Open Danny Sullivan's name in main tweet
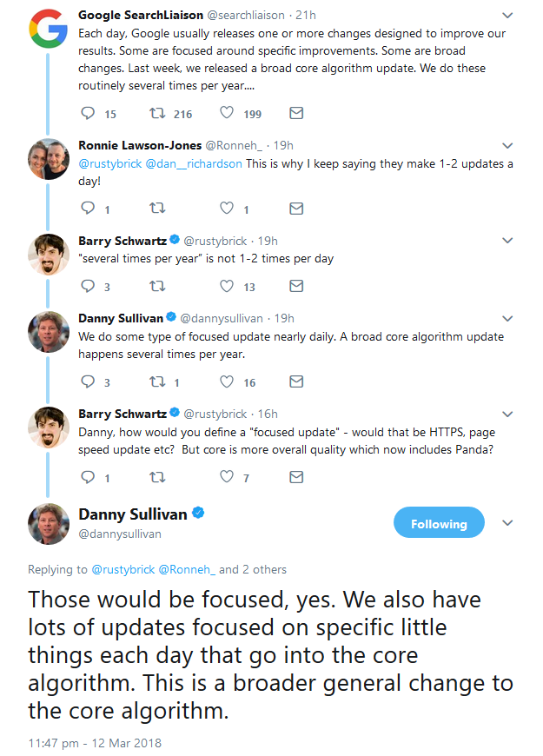The width and height of the screenshot is (543, 756). point(133,514)
